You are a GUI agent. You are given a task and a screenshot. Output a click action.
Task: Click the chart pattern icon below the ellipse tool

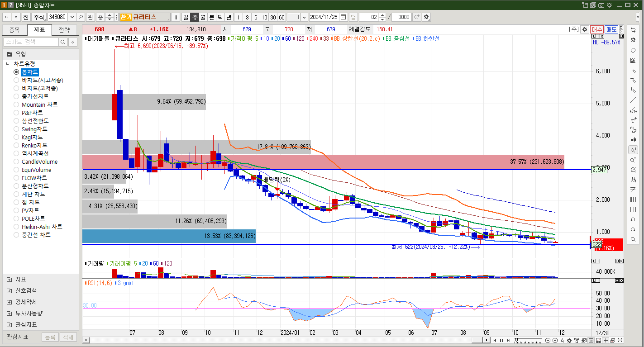coord(633,60)
